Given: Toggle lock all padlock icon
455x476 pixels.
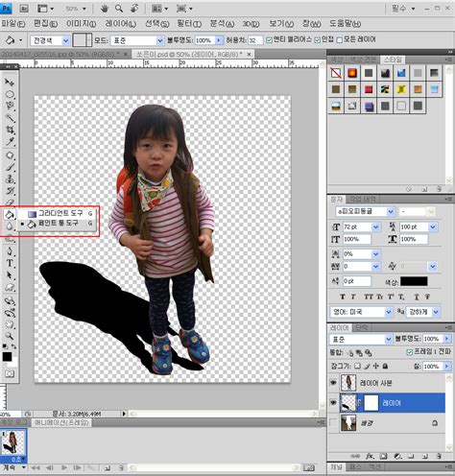Looking at the screenshot, I should [x=386, y=366].
